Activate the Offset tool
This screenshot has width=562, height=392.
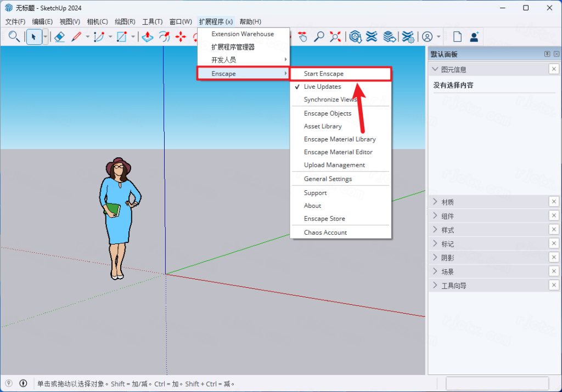click(x=164, y=37)
